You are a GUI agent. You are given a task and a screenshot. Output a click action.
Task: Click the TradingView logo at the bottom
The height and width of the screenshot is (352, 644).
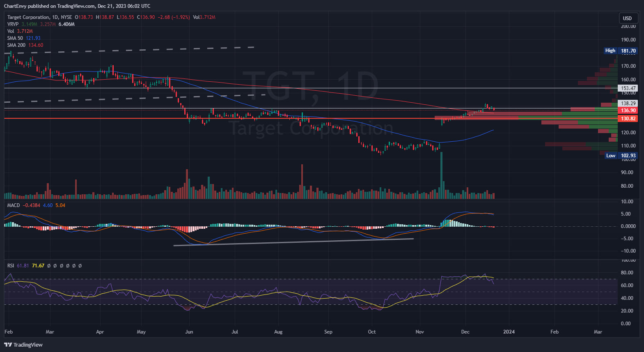[23, 345]
